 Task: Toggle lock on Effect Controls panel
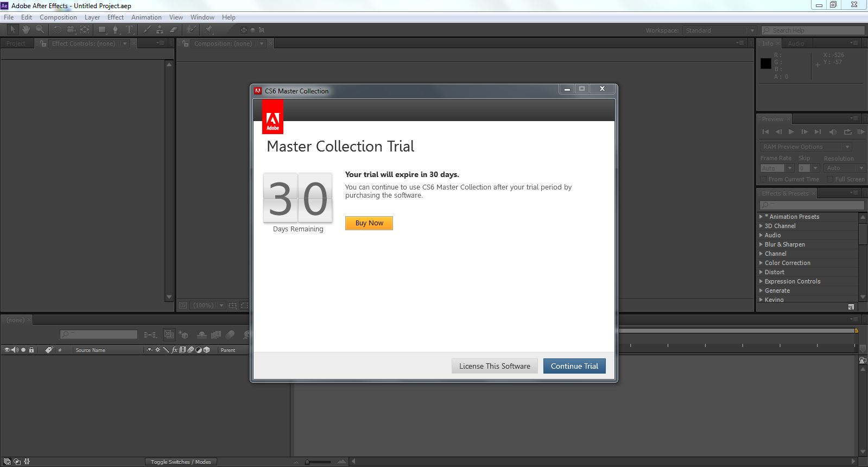pyautogui.click(x=43, y=43)
